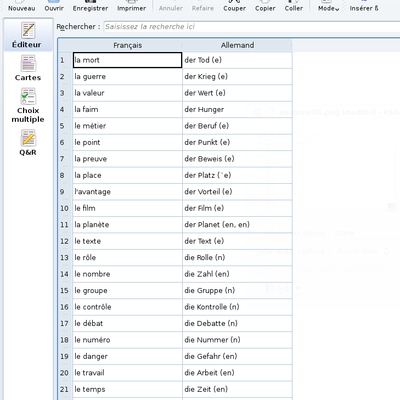Select cell 'le contrôle'
The width and height of the screenshot is (400, 400).
tap(127, 307)
